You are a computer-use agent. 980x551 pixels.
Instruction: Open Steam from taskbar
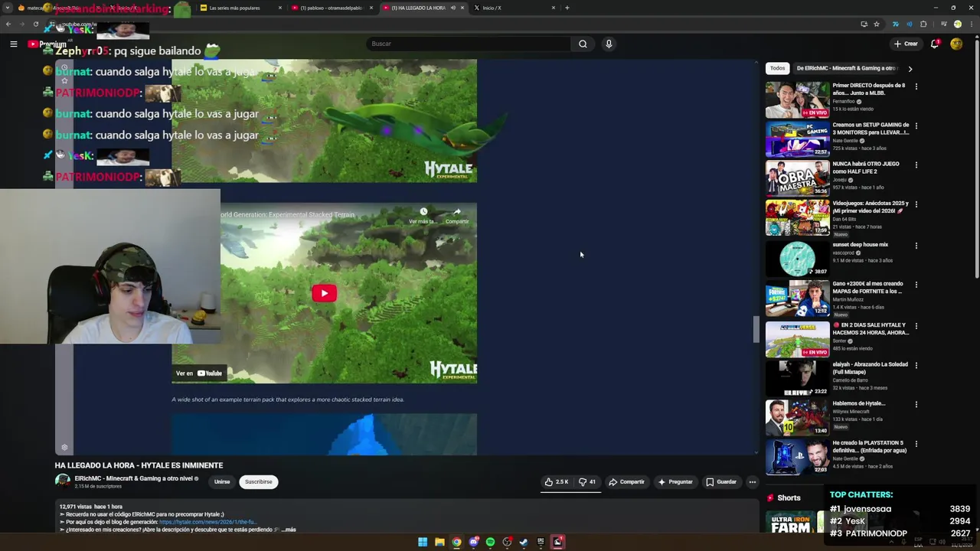524,542
